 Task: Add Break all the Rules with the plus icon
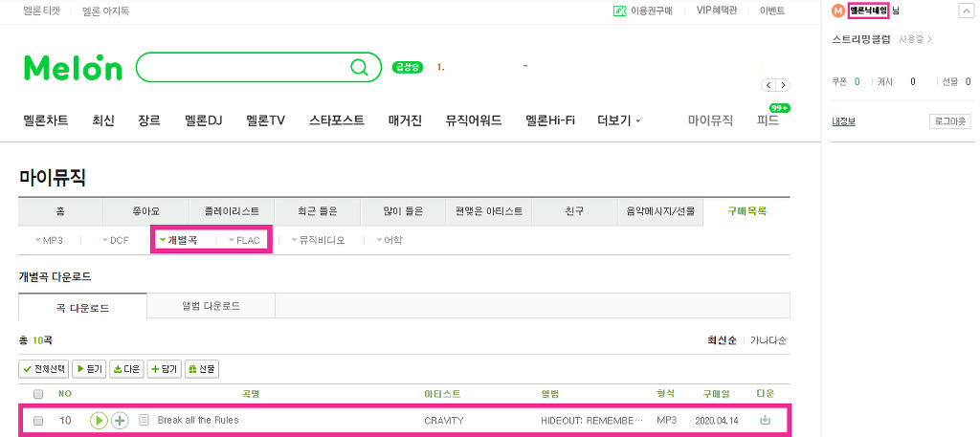pos(120,420)
